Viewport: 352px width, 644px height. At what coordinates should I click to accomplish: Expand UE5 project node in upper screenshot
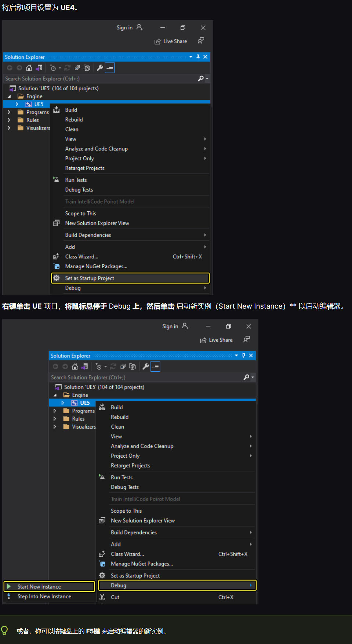pos(17,104)
